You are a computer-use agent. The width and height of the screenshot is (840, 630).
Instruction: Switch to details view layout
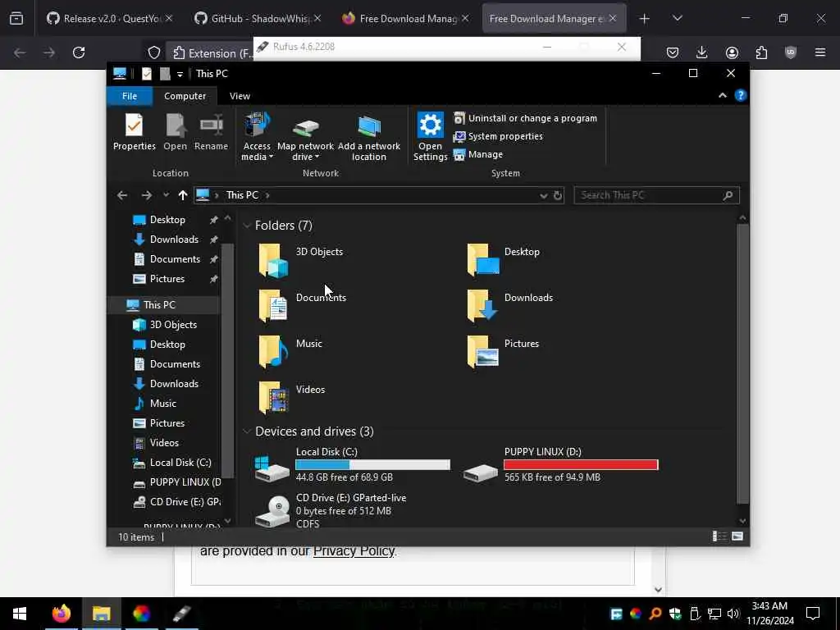click(x=719, y=536)
